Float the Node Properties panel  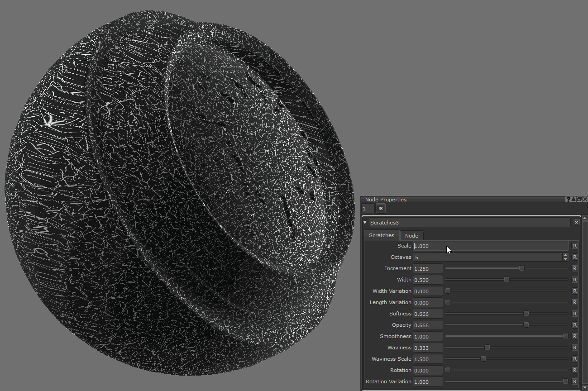click(x=579, y=199)
